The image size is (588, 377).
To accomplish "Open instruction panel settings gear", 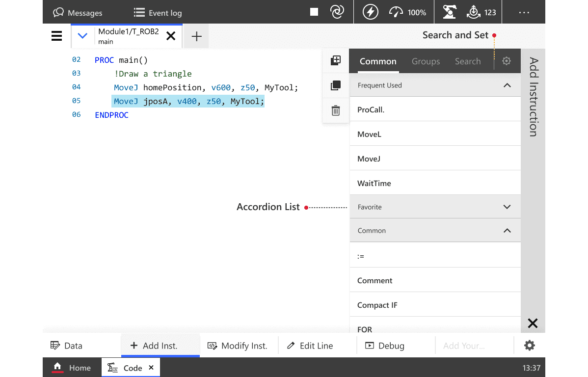I will pyautogui.click(x=506, y=61).
